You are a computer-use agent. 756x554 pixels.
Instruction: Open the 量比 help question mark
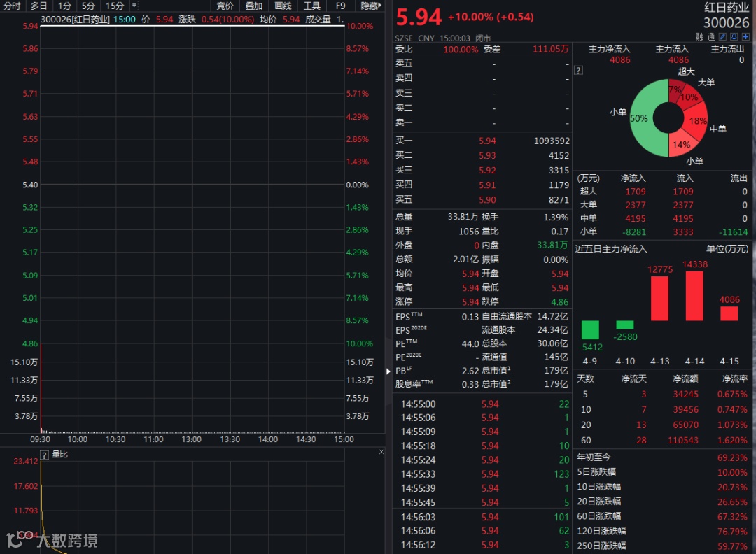pos(44,455)
